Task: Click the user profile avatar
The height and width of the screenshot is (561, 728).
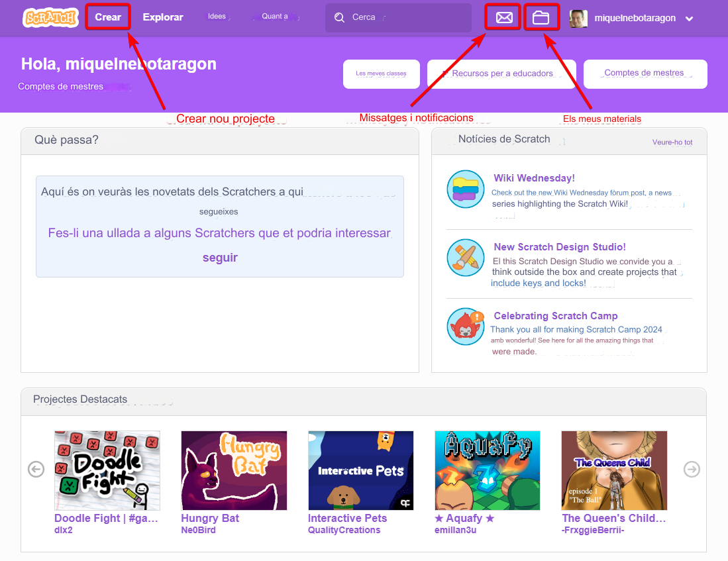Action: (x=578, y=19)
